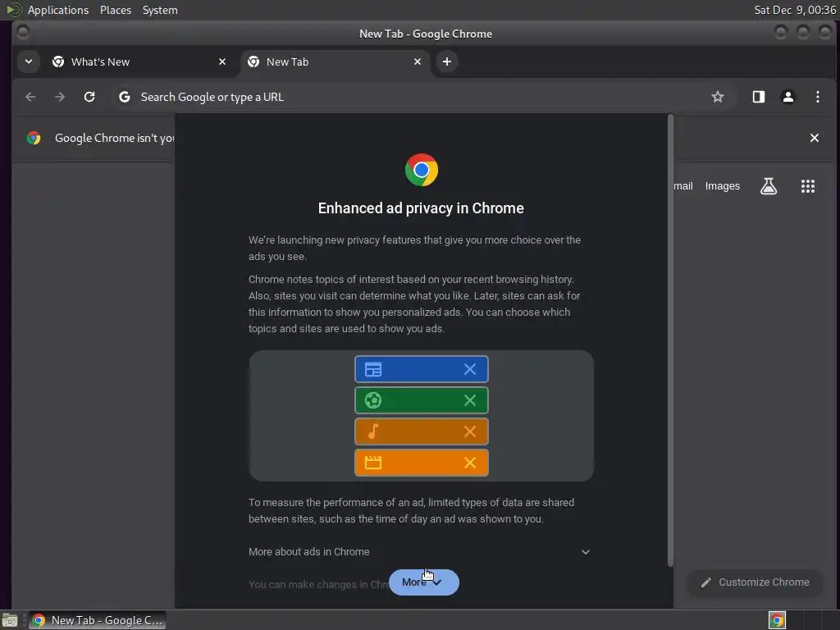Open the System menu
The image size is (840, 630).
point(160,10)
